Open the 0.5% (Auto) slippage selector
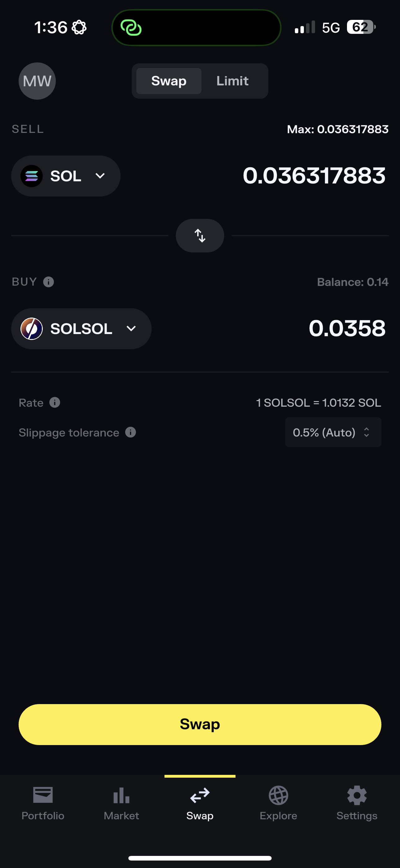The height and width of the screenshot is (868, 400). click(x=333, y=432)
